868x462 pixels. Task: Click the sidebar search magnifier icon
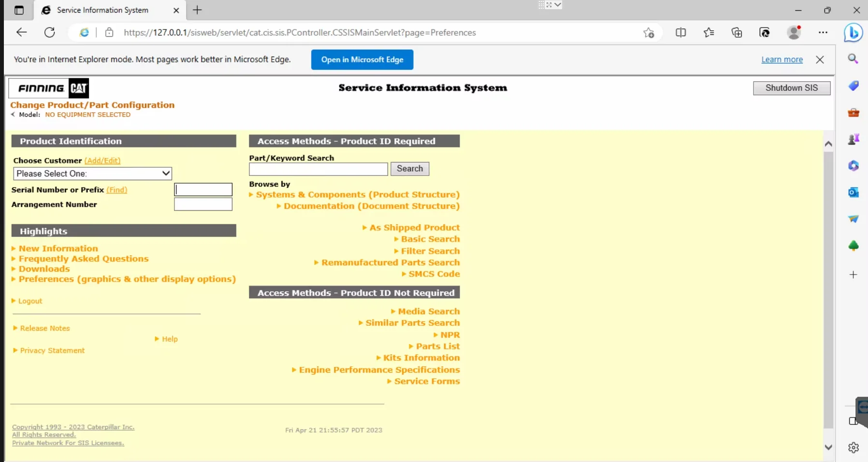tap(853, 59)
